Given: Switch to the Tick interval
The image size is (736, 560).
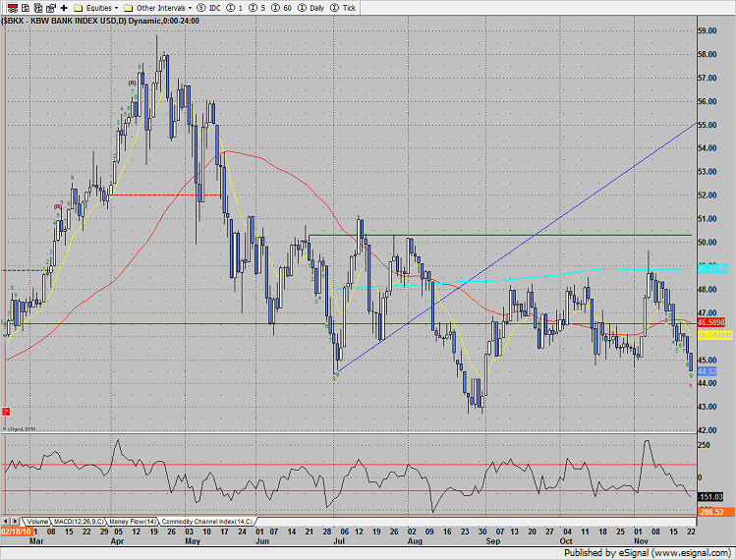Looking at the screenshot, I should tap(349, 8).
